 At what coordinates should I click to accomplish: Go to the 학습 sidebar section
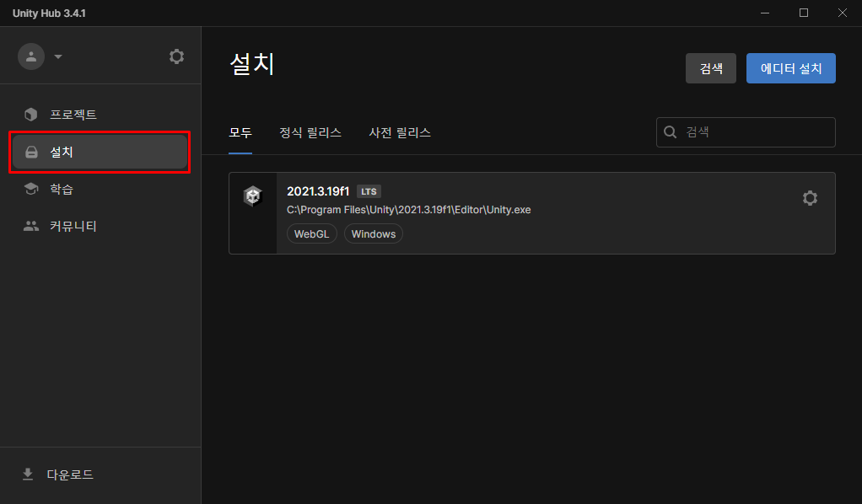100,189
